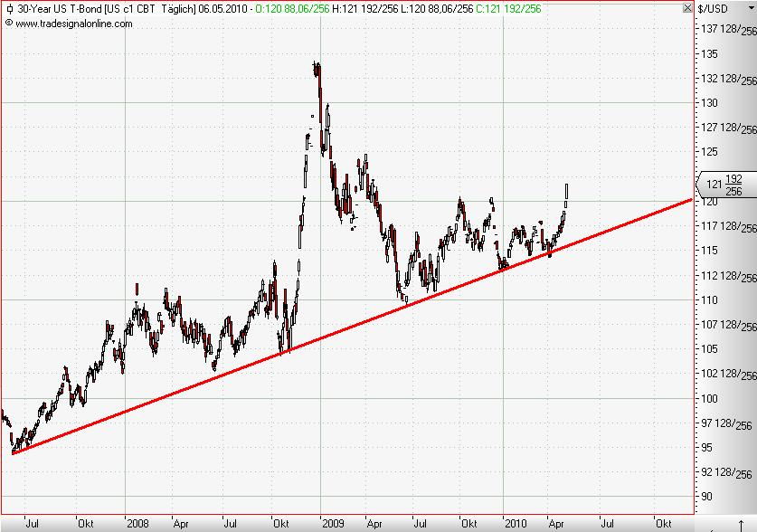The image size is (757, 532).
Task: Click the 105 price axis label
Action: [x=709, y=349]
